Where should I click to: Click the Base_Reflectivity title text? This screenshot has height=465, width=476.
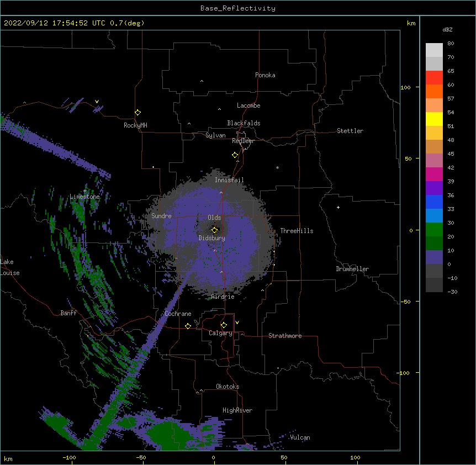pyautogui.click(x=238, y=8)
